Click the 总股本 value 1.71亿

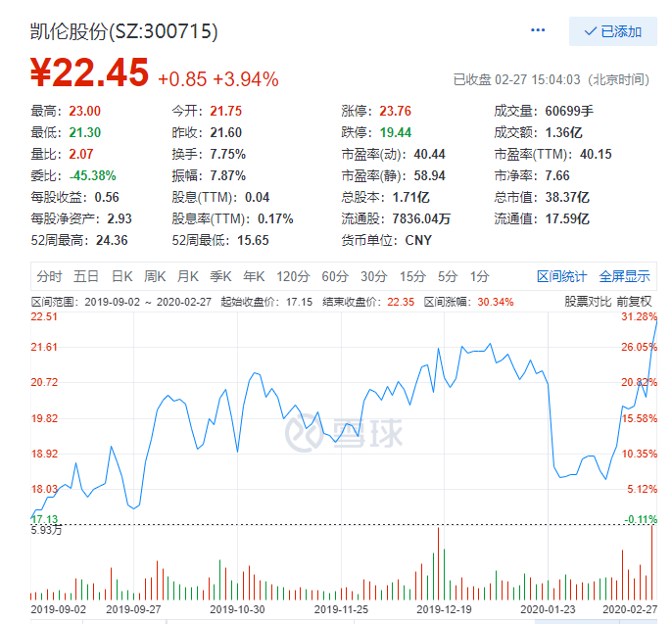(x=411, y=197)
